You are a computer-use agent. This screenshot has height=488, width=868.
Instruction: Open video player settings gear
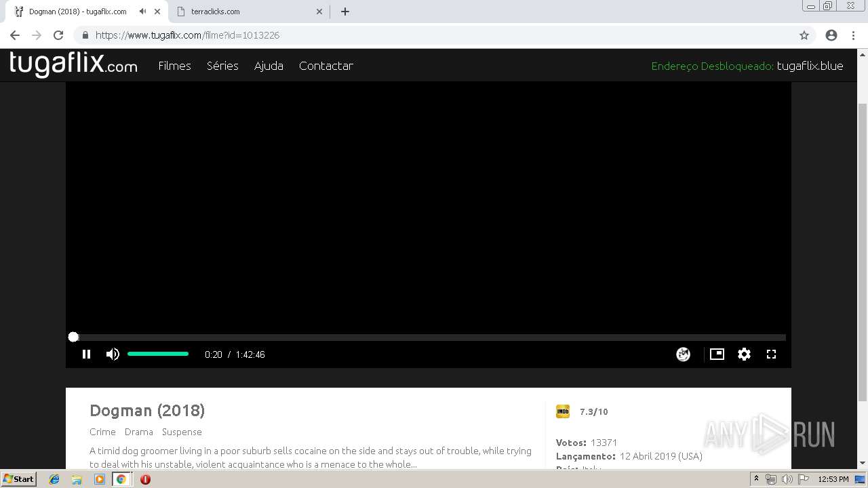[744, 354]
